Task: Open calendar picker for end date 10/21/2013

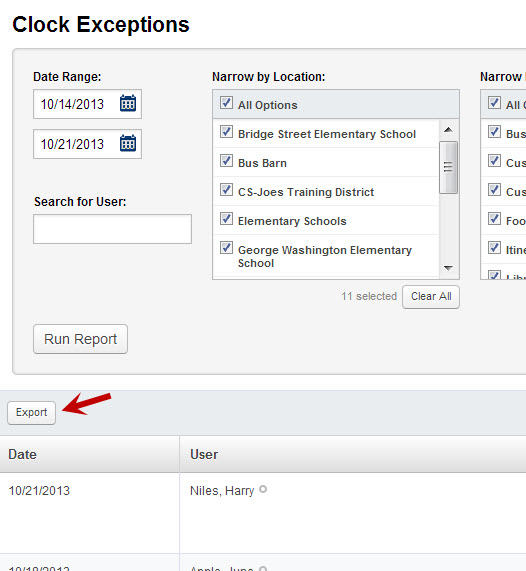Action: click(x=128, y=143)
